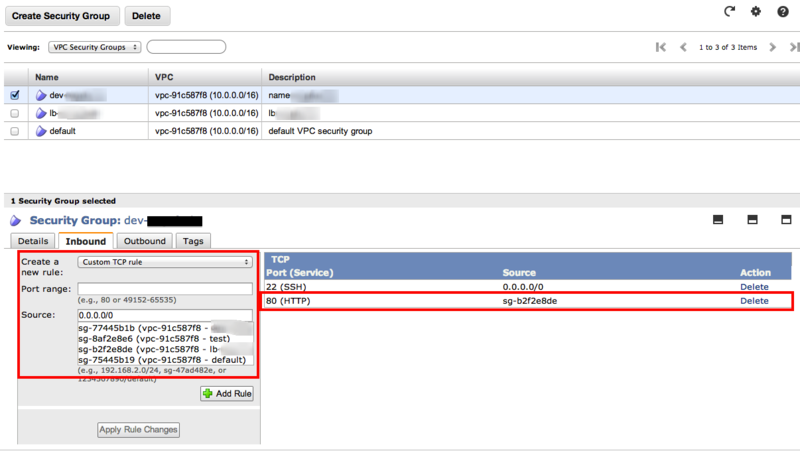Screen dimensions: 800x451
Task: Select the Inbound tab
Action: click(x=86, y=241)
